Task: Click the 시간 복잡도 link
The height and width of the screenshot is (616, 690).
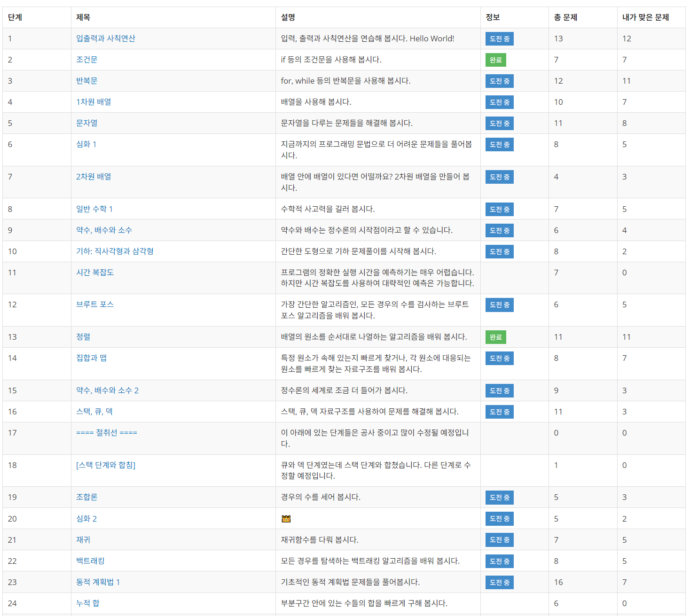Action: pyautogui.click(x=95, y=273)
